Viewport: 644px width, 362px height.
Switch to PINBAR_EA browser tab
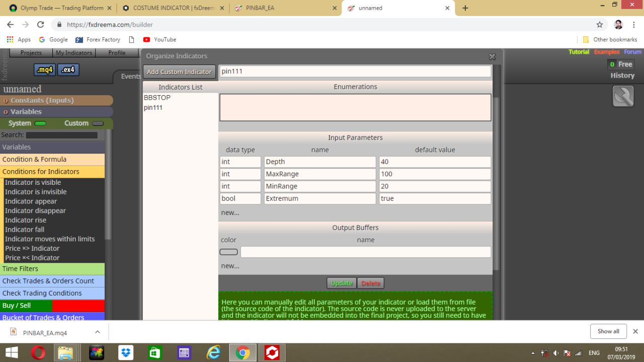pos(285,8)
